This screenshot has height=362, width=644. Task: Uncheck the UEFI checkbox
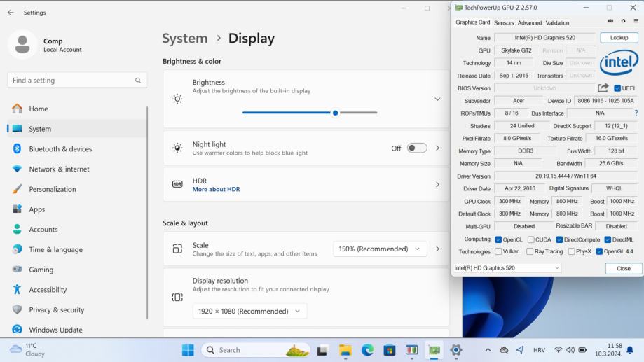click(617, 88)
